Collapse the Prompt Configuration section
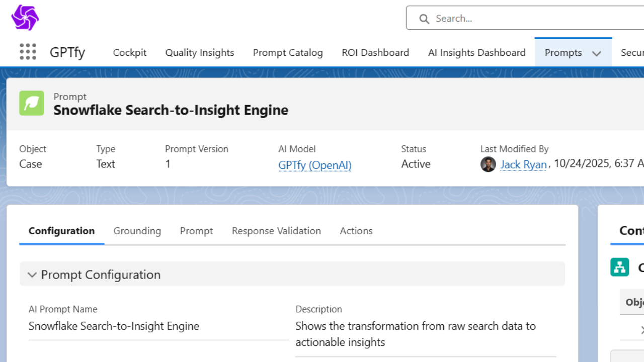644x362 pixels. (32, 275)
